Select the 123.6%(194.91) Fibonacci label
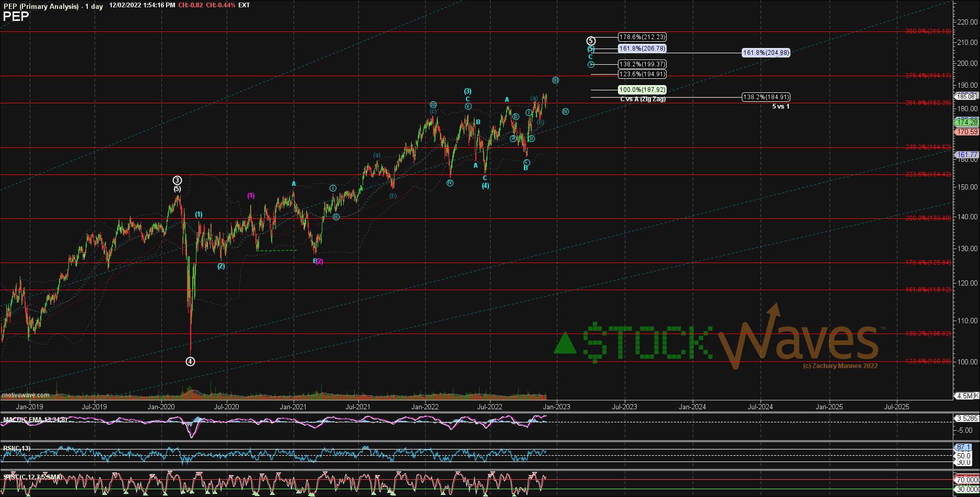The width and height of the screenshot is (980, 497). click(642, 75)
